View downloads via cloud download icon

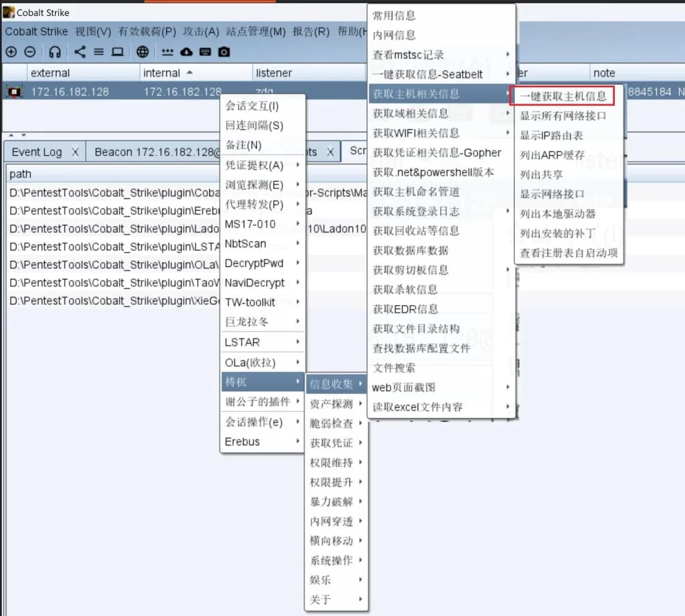187,52
